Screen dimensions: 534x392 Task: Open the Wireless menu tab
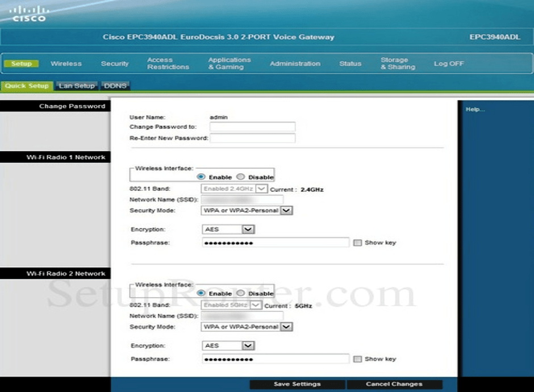[x=66, y=64]
